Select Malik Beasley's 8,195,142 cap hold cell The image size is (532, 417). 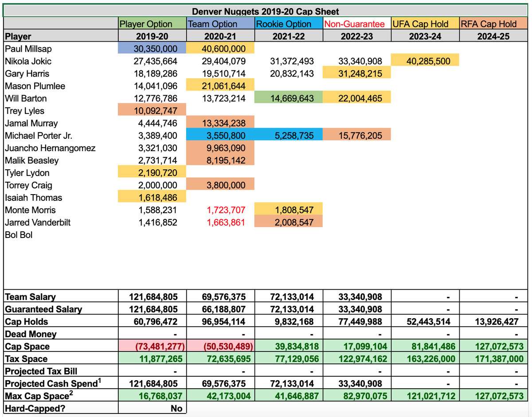click(220, 160)
